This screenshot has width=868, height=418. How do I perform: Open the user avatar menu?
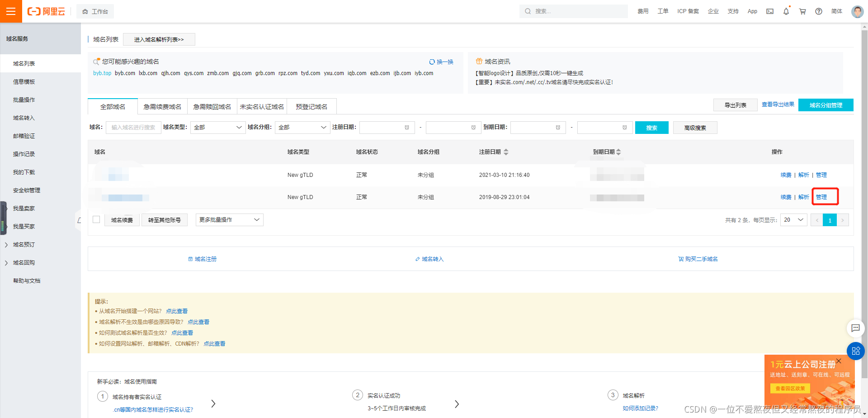pos(857,11)
